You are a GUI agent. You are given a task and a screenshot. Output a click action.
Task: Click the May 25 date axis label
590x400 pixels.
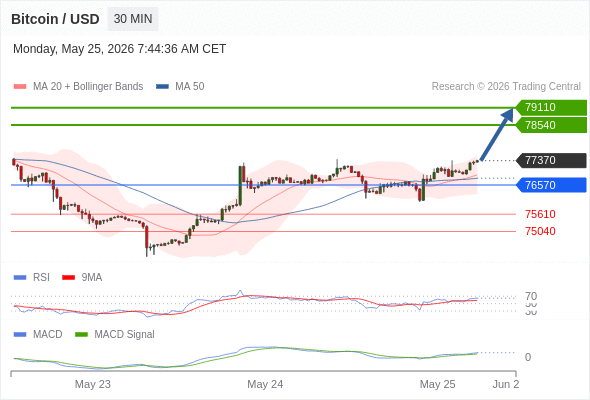pos(437,384)
